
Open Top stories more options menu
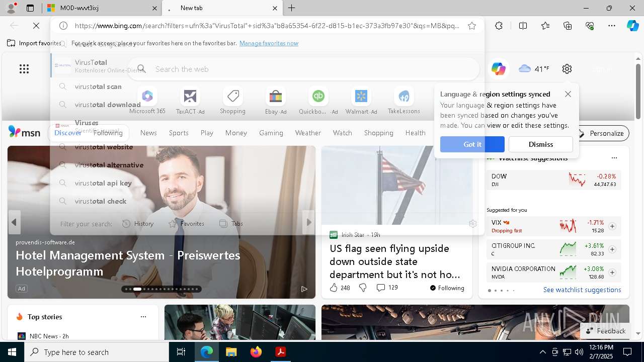143,317
